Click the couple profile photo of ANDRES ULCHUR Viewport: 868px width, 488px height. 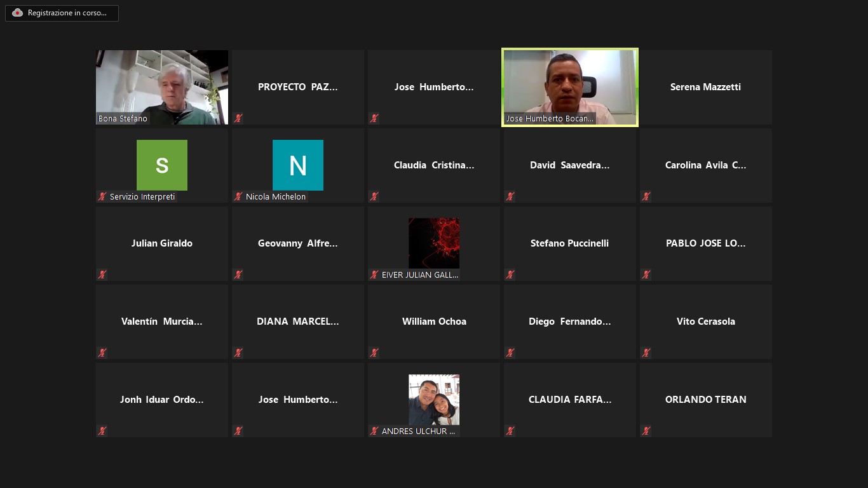click(x=434, y=399)
